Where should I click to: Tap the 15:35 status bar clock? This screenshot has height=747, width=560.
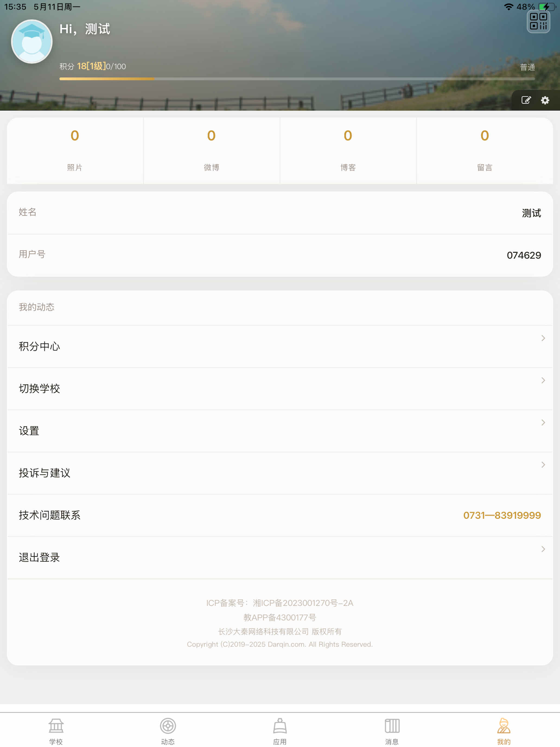15,7
